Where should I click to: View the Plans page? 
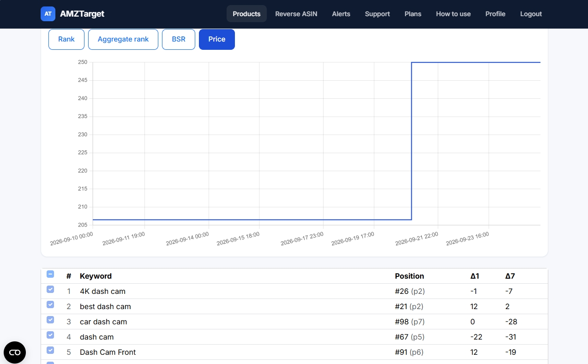tap(413, 14)
